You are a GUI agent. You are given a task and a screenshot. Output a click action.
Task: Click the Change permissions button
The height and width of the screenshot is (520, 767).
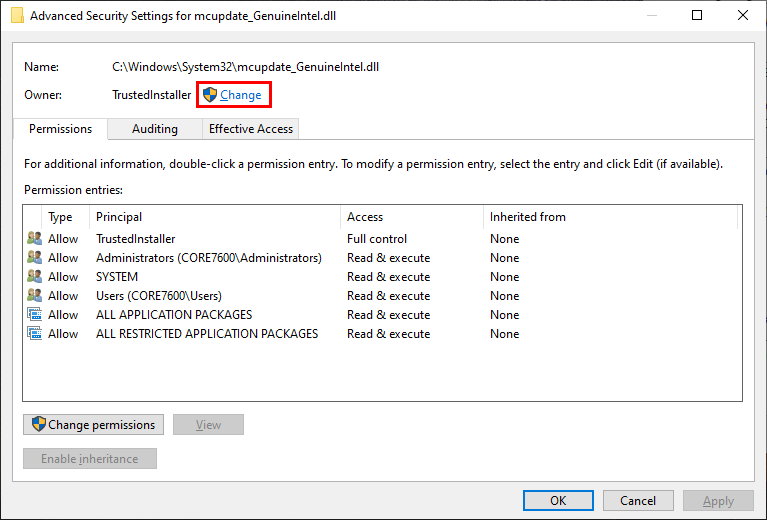pyautogui.click(x=93, y=425)
